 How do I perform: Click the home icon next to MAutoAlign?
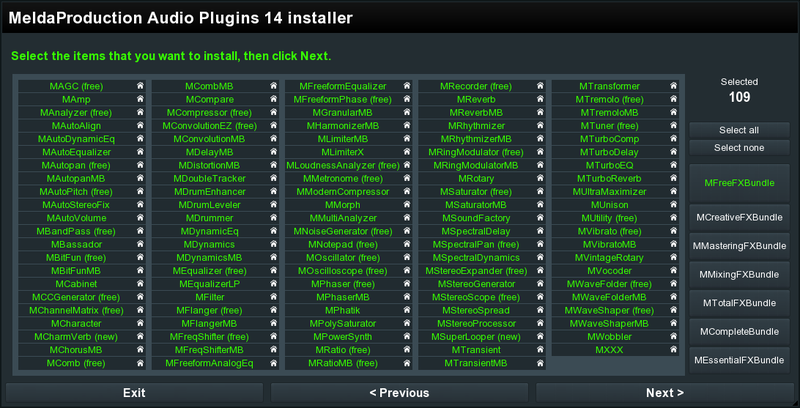(x=140, y=125)
